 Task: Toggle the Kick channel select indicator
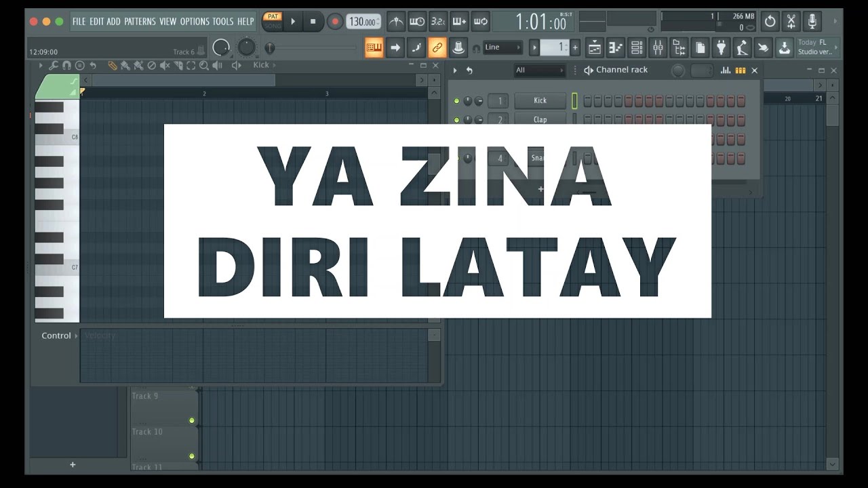[574, 101]
